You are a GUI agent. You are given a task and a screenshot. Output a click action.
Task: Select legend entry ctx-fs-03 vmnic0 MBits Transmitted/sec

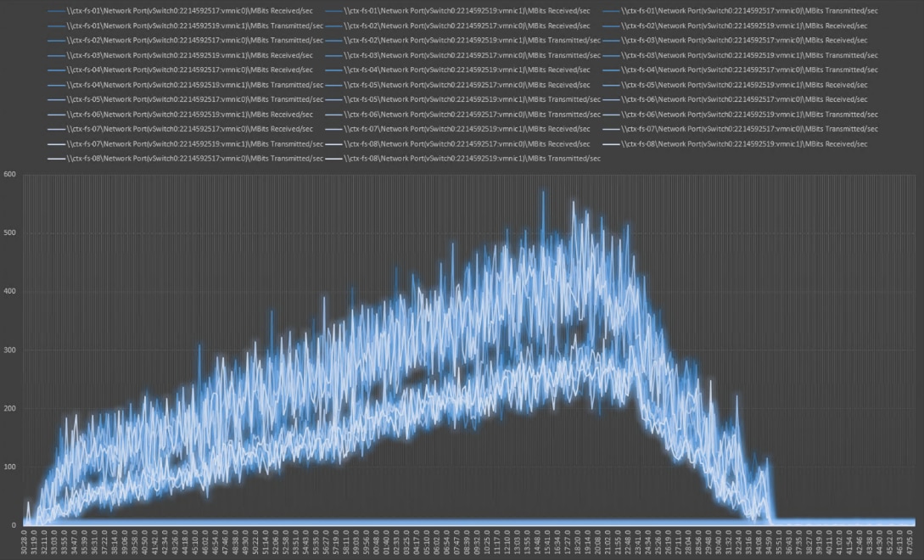pyautogui.click(x=463, y=55)
